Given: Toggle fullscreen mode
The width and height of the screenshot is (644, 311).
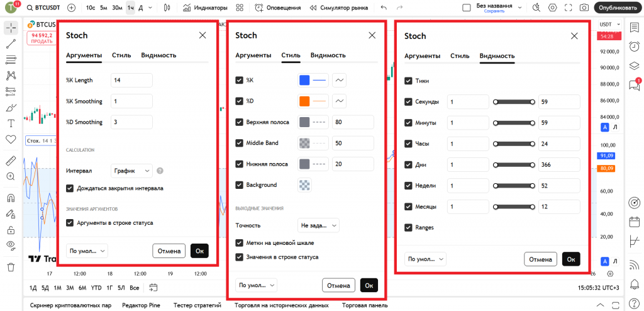Looking at the screenshot, I should tap(569, 8).
